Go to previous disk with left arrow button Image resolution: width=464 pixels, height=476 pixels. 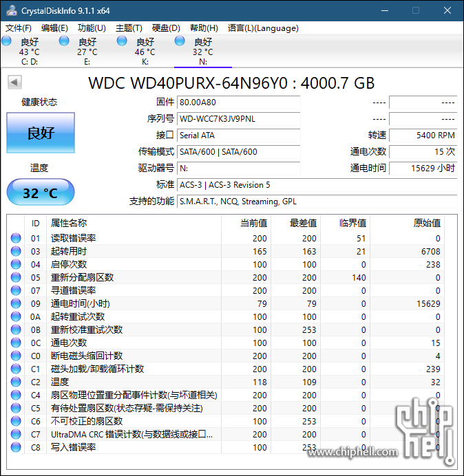click(14, 82)
